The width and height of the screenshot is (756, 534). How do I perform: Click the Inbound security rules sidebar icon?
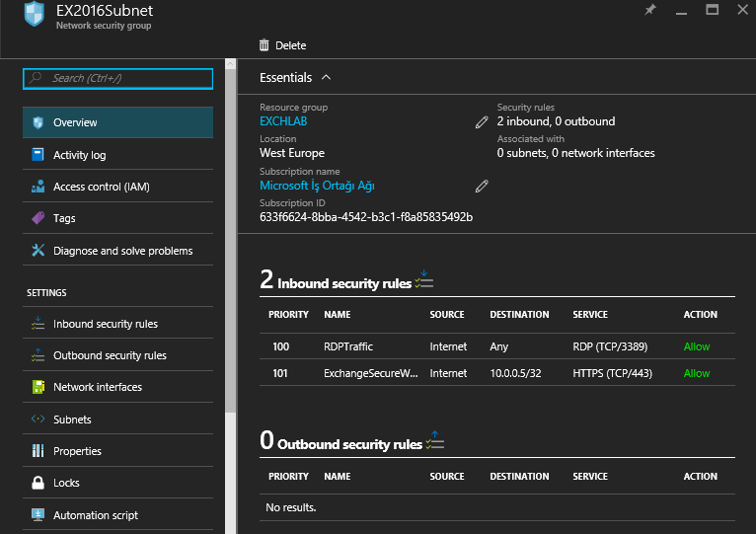pos(38,324)
